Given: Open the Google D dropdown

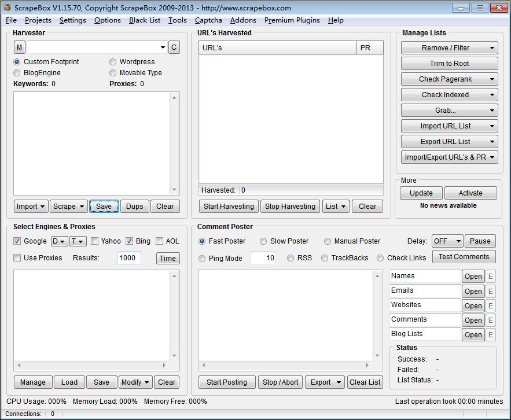Looking at the screenshot, I should coord(59,241).
